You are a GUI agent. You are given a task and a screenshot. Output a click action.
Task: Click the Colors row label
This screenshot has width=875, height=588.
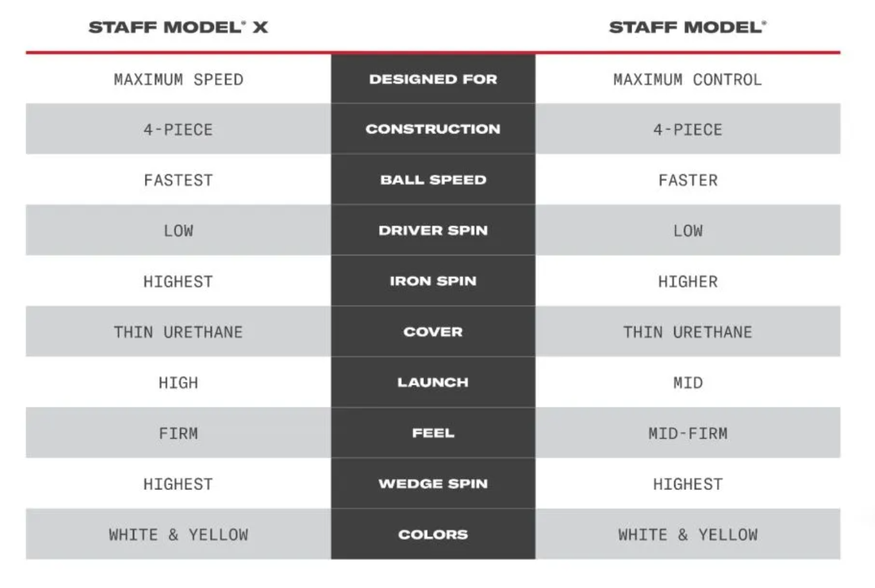pos(433,535)
